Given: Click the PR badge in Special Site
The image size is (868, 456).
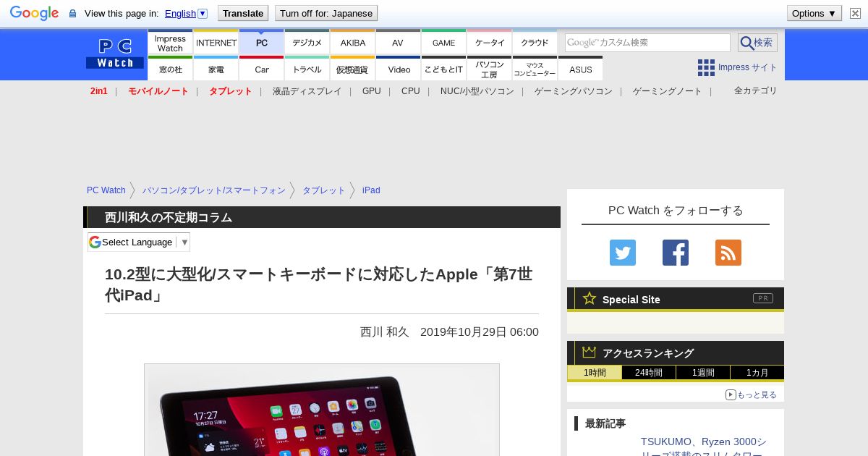Looking at the screenshot, I should [763, 298].
